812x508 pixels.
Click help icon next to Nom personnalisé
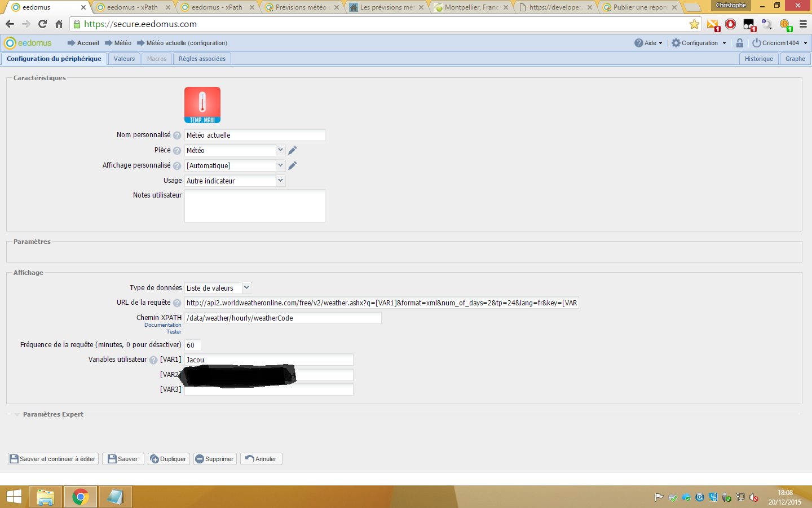point(177,135)
